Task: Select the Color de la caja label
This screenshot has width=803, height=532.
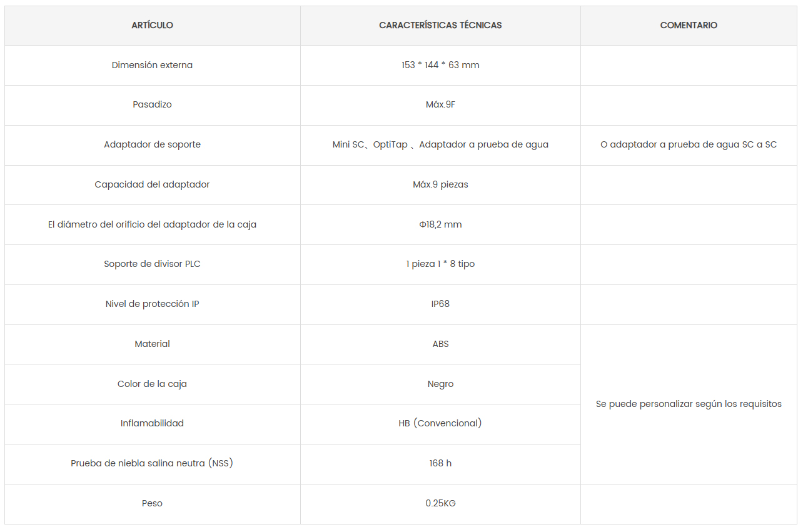Action: pos(152,384)
